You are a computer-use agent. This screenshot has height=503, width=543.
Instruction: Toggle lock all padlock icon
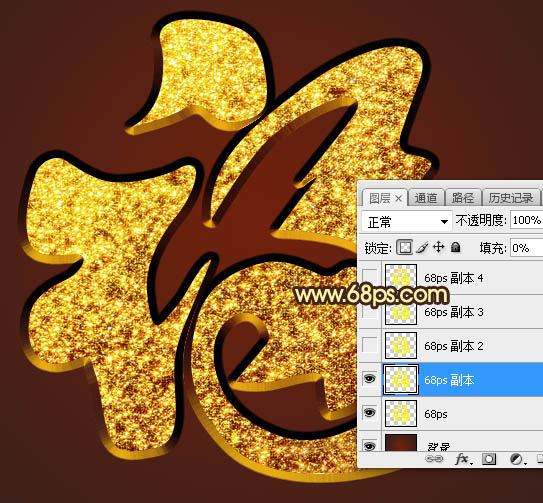coord(456,247)
